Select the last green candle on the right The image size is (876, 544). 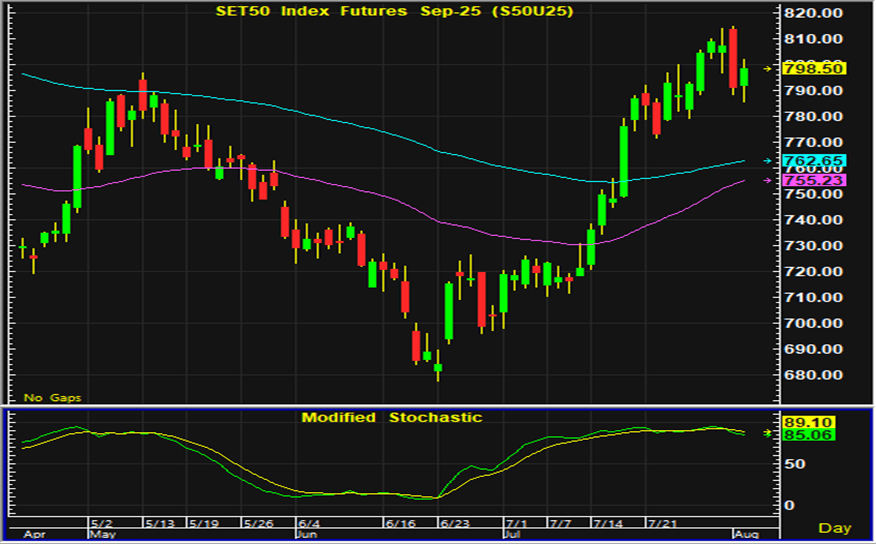tap(744, 77)
